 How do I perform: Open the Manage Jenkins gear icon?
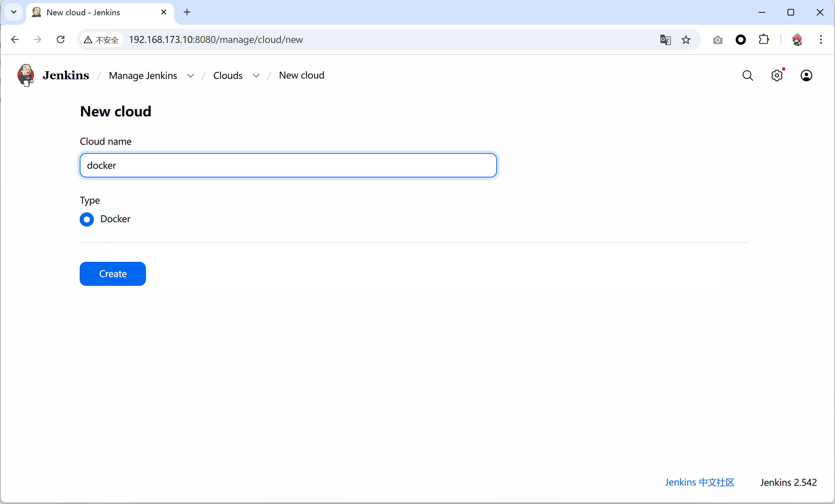[777, 76]
